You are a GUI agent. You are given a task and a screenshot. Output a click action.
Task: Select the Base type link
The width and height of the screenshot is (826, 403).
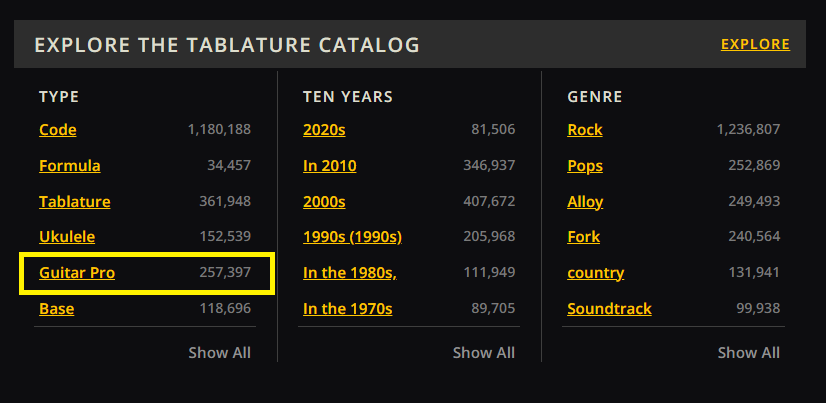(57, 309)
